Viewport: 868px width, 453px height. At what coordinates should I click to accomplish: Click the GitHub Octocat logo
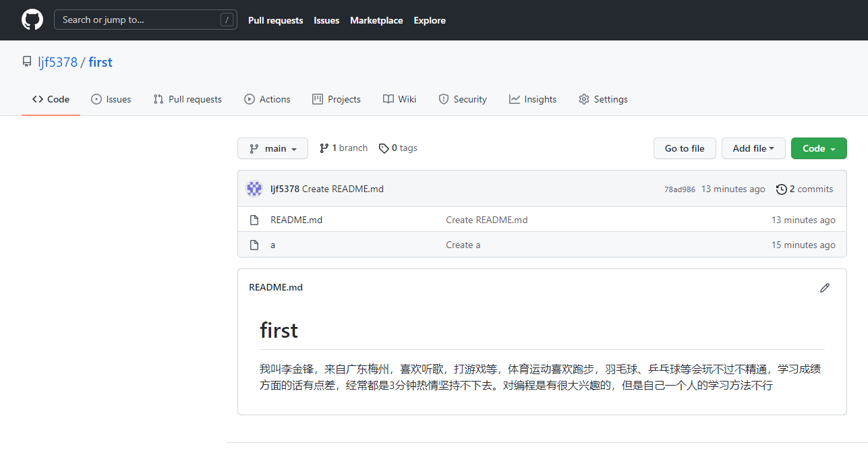click(32, 20)
